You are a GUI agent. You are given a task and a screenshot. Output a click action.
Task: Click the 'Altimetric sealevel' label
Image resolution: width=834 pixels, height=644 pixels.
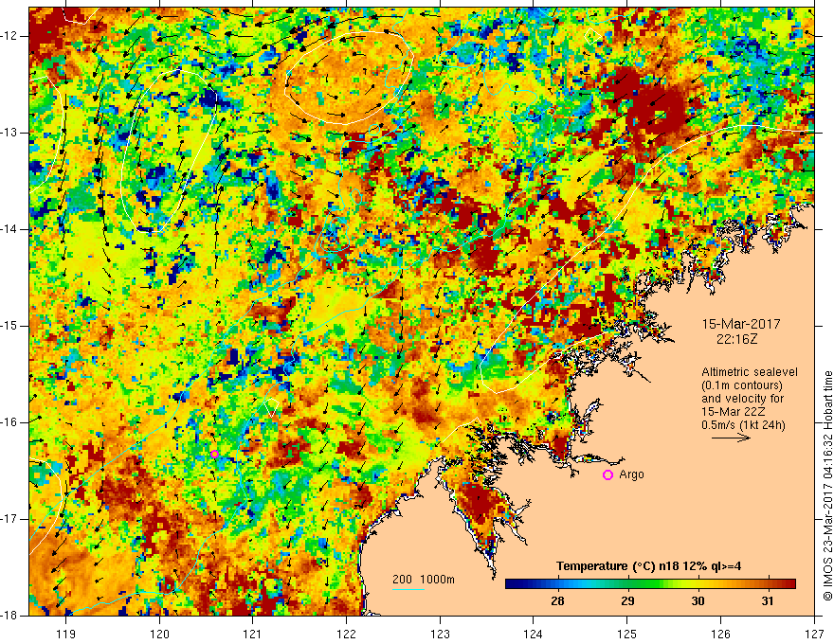750,372
